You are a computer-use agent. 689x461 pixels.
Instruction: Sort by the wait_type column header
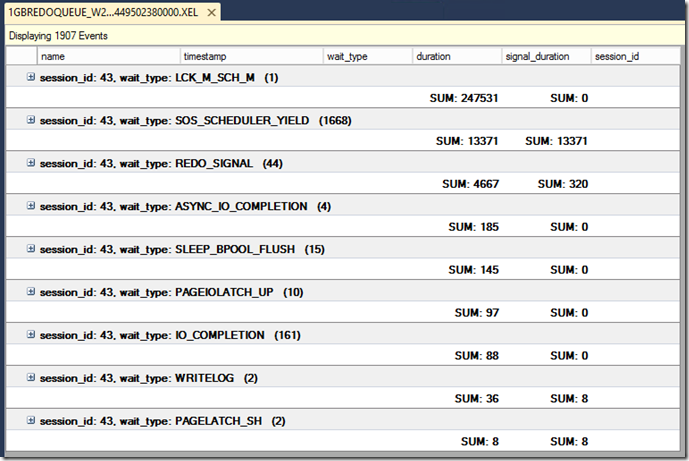coord(368,56)
